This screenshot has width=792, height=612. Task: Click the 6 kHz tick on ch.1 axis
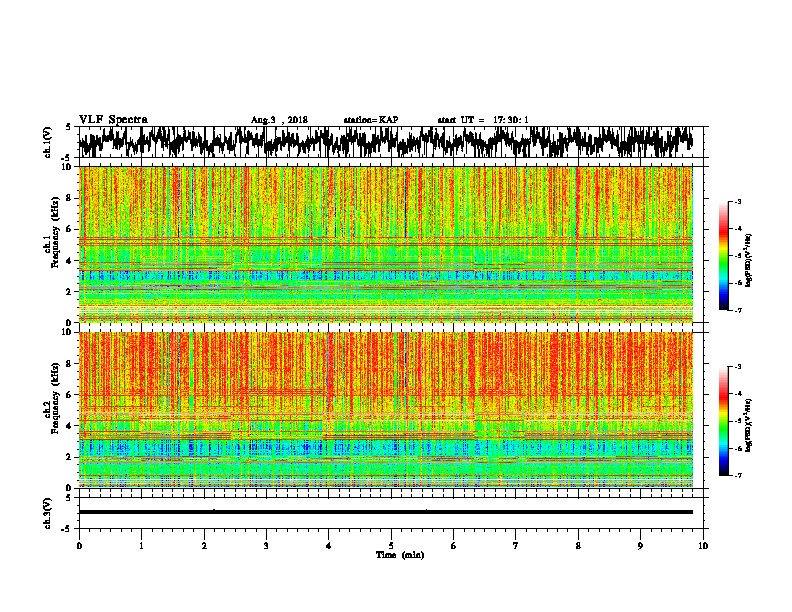(x=69, y=229)
